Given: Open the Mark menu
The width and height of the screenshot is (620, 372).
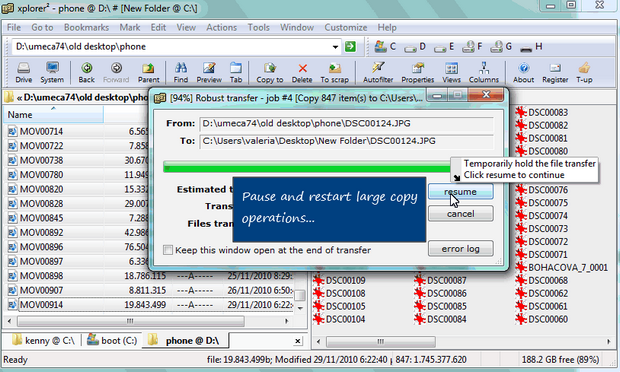Looking at the screenshot, I should [x=130, y=27].
